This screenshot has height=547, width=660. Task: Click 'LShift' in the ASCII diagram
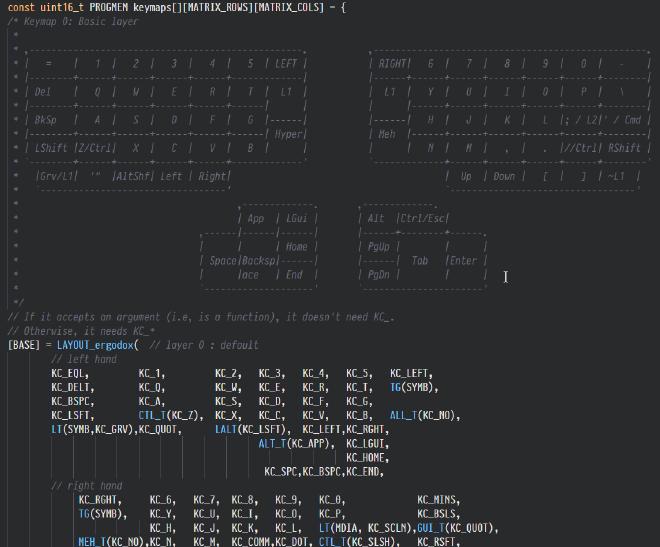tap(51, 149)
